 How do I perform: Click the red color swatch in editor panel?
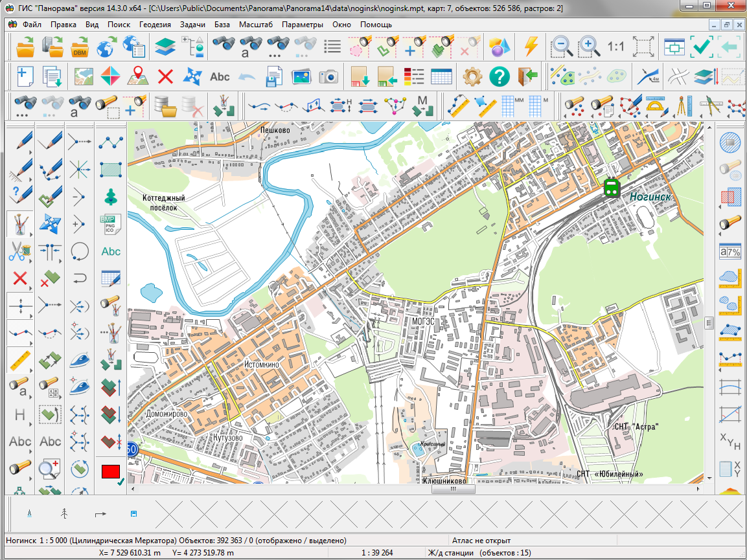point(111,471)
